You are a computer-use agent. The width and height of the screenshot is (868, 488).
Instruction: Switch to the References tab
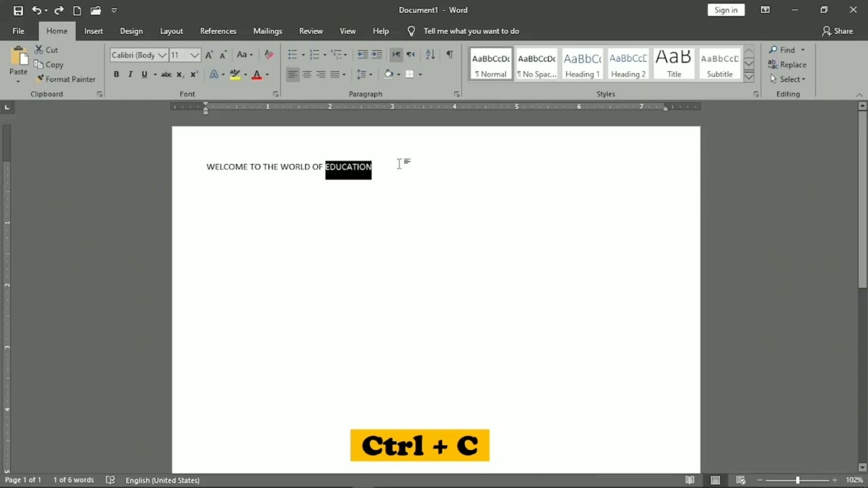[x=218, y=31]
